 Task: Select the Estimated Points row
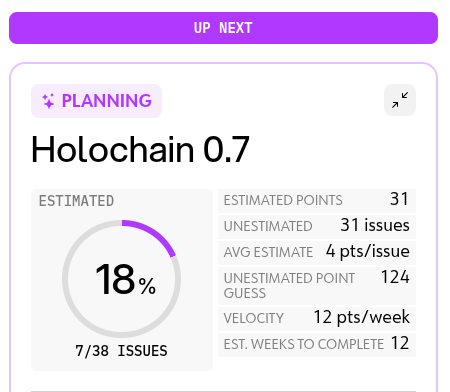point(317,201)
